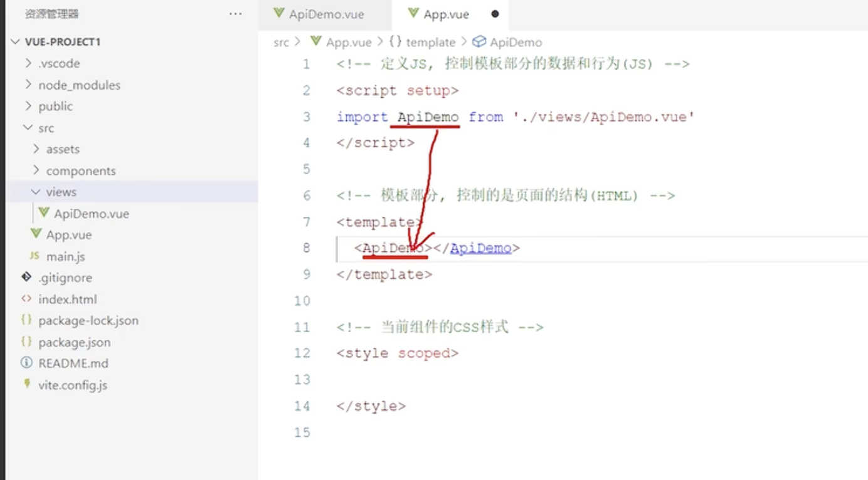The image size is (868, 480).
Task: Click the JS icon next to main.js
Action: pos(34,256)
